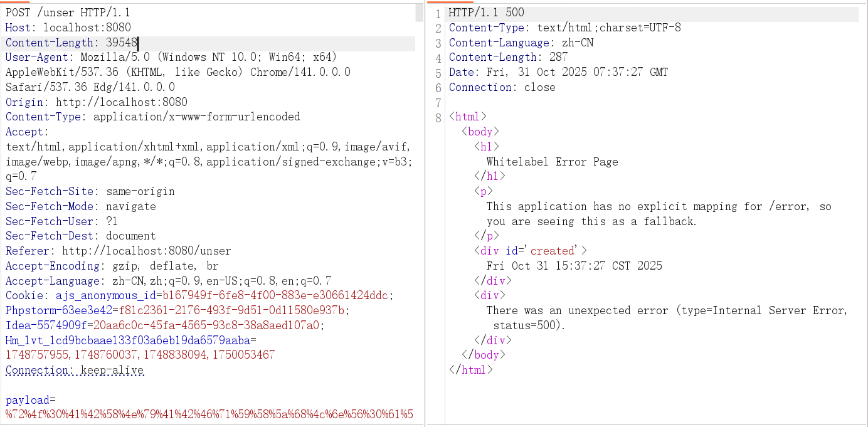Screen dimensions: 868x427
Task: Click the Referer URL http://localhost:8080/unser
Action: pyautogui.click(x=146, y=251)
